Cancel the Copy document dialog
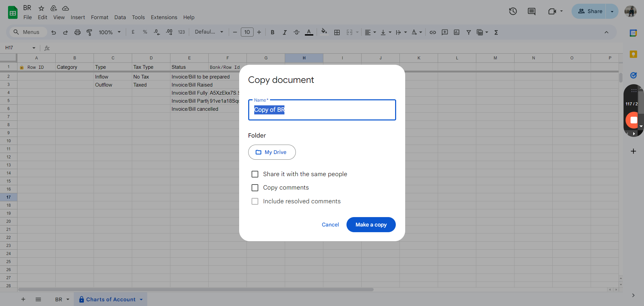 [330, 224]
